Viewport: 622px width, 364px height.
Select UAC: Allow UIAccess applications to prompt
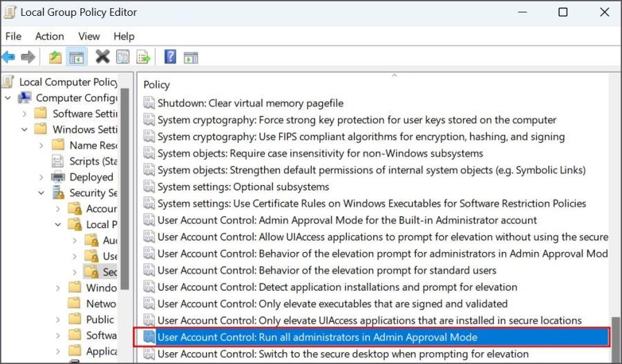click(x=375, y=236)
